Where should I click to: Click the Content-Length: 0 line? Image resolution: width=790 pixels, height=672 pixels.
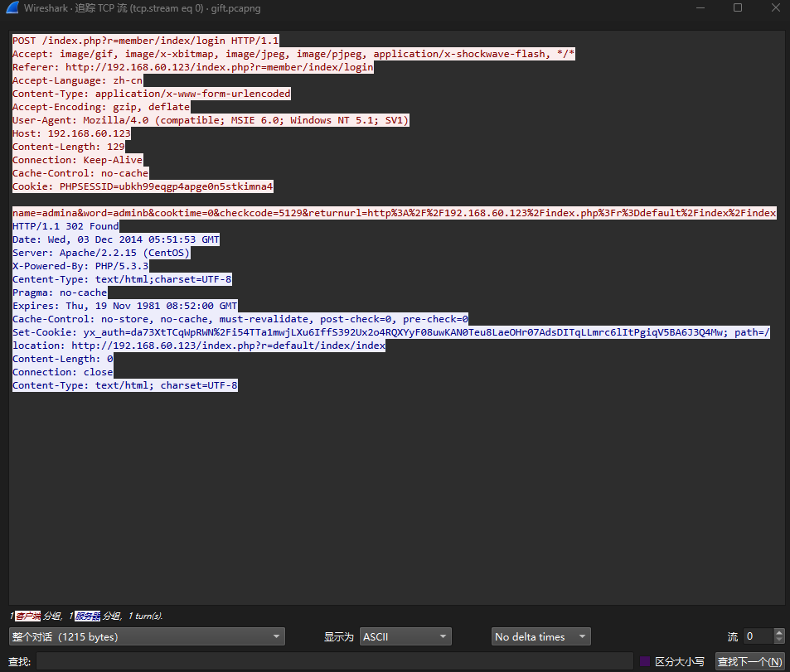pyautogui.click(x=62, y=359)
